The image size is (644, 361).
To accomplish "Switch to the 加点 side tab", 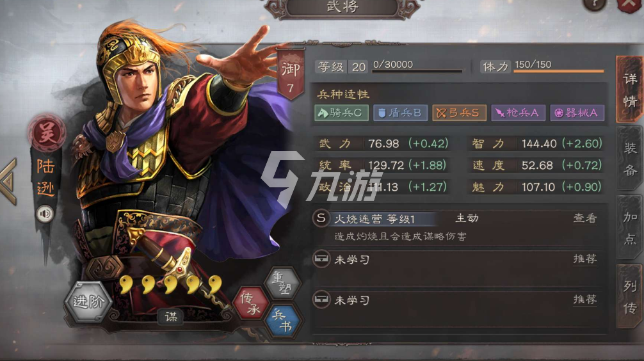I will pyautogui.click(x=629, y=227).
